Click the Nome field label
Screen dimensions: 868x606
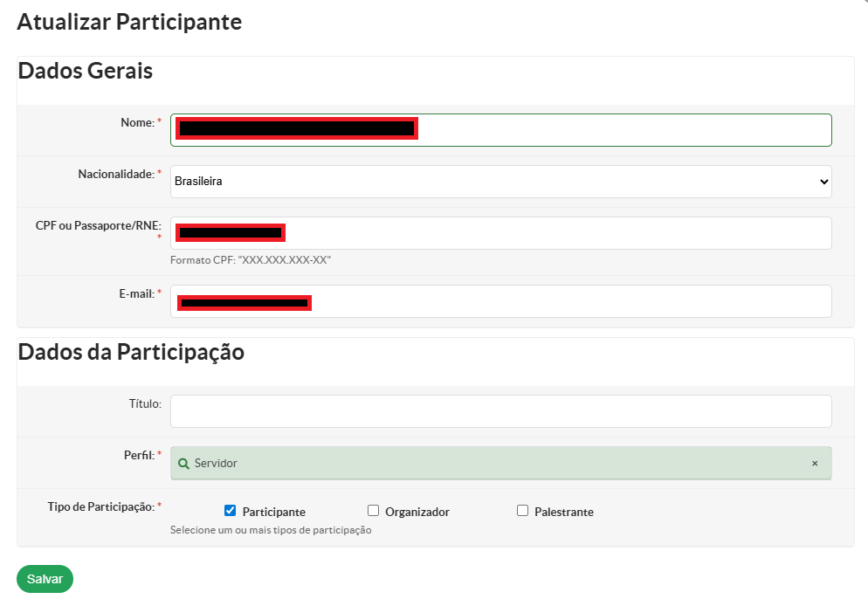tap(137, 123)
